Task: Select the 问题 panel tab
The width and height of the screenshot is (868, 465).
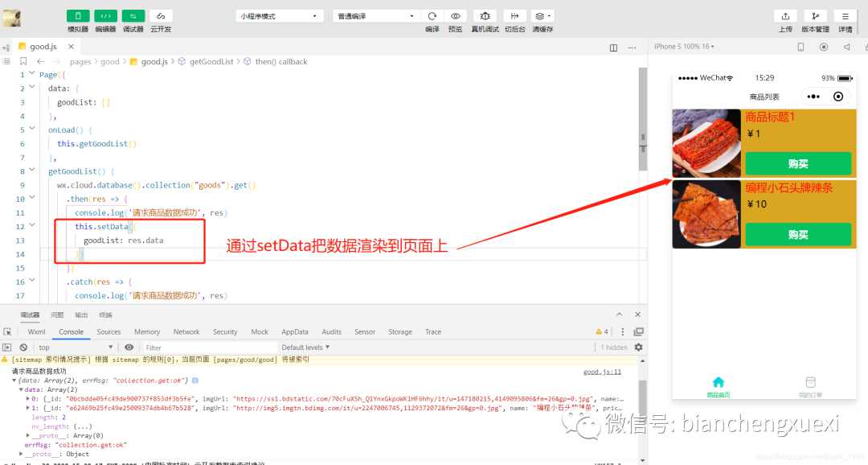Action: [x=57, y=315]
